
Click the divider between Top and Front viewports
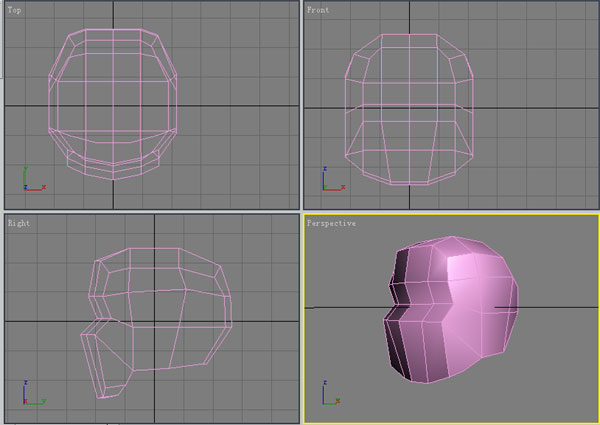pyautogui.click(x=301, y=100)
